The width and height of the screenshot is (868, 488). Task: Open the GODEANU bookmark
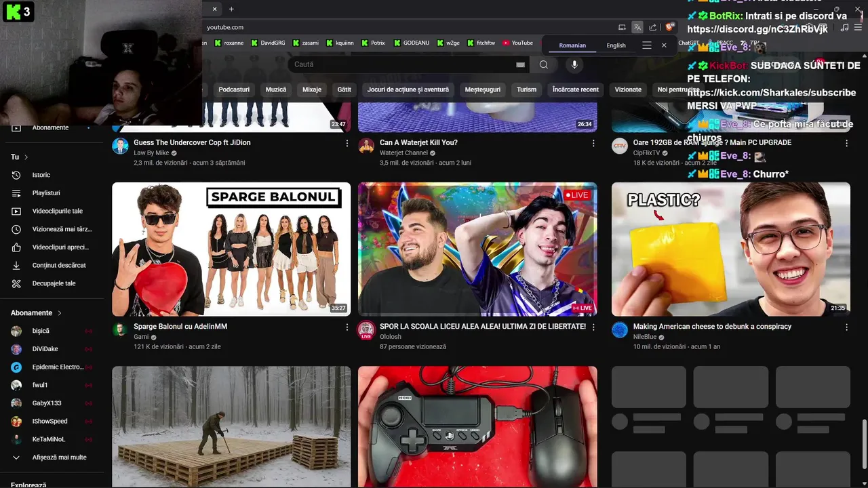[412, 43]
